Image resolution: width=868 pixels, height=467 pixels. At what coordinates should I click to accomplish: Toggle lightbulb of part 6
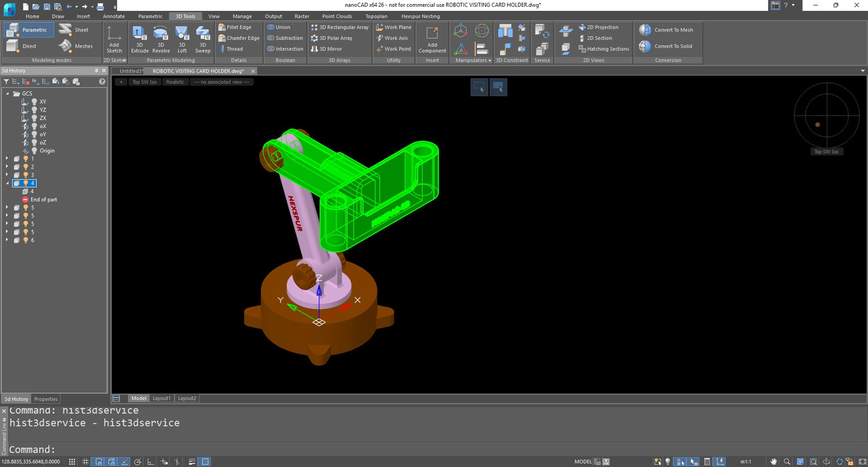pyautogui.click(x=25, y=240)
